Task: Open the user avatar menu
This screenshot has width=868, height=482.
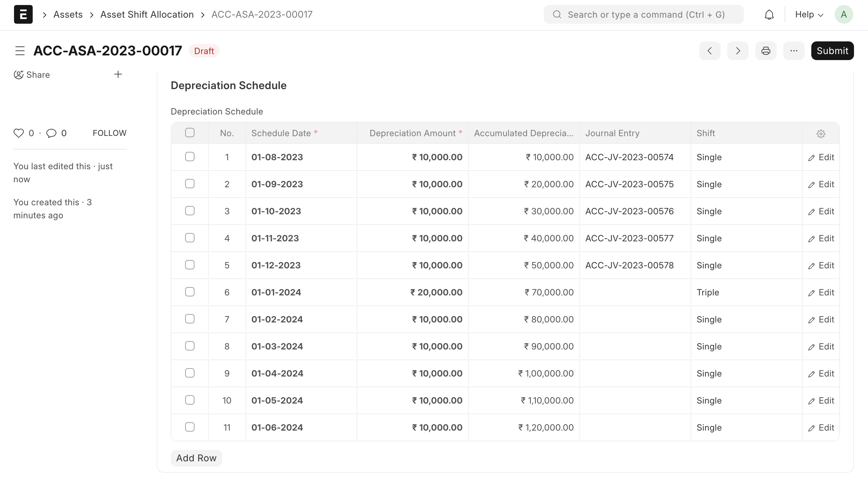Action: tap(843, 14)
